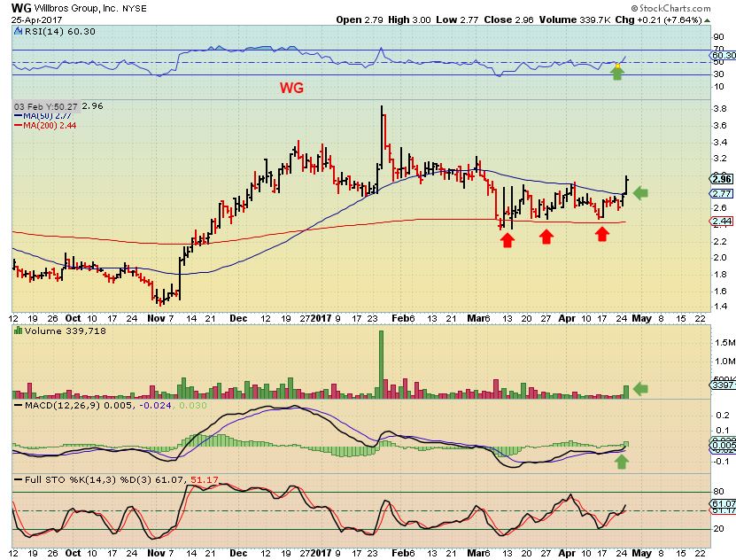Click the 61.07 stochastic value tag on right axis
Screen dimensions: 736x560
tap(724, 503)
